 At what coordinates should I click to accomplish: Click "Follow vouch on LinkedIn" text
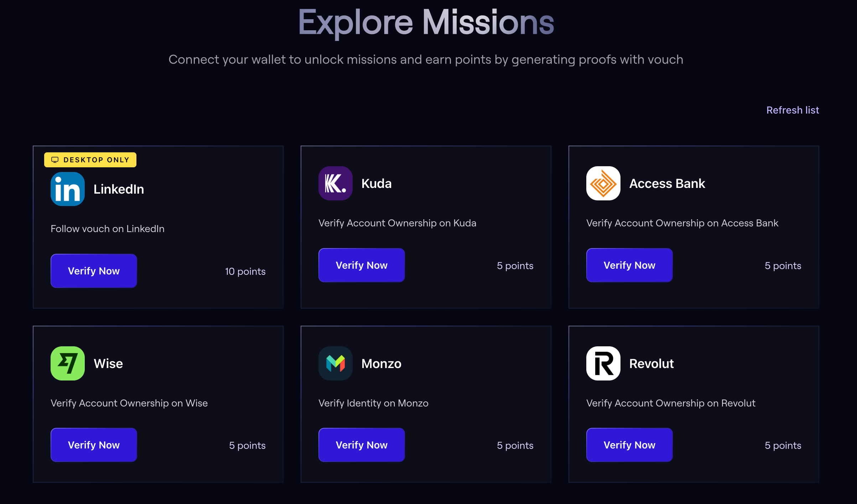108,229
